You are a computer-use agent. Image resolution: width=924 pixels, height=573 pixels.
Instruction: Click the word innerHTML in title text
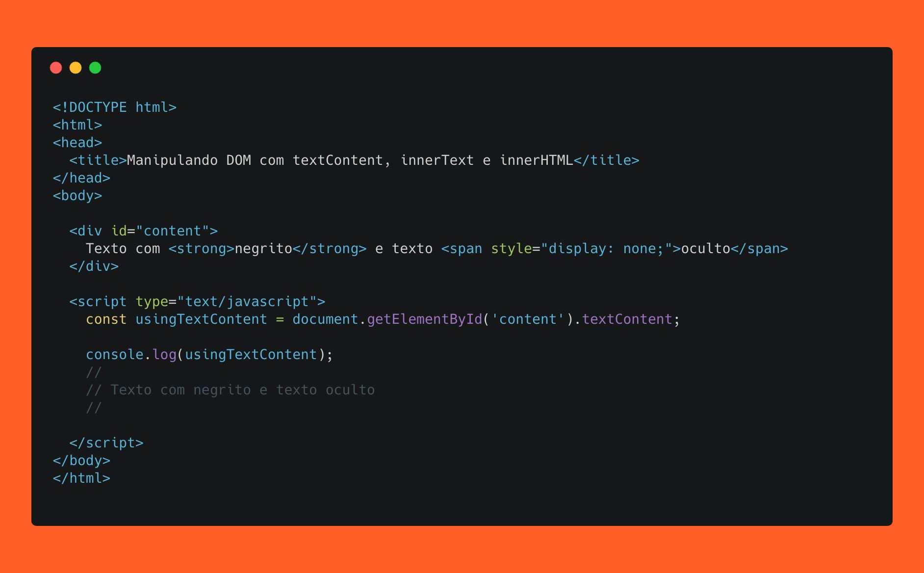pos(536,160)
